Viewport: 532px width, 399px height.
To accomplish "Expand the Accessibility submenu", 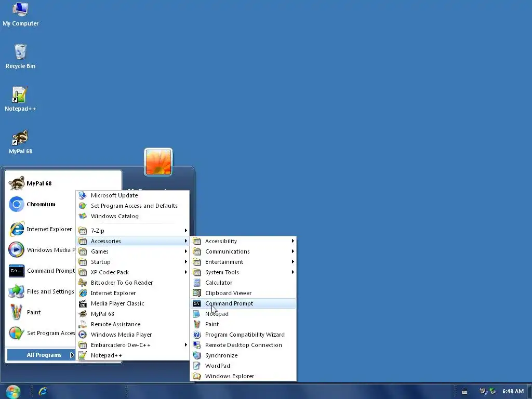I will coord(243,241).
